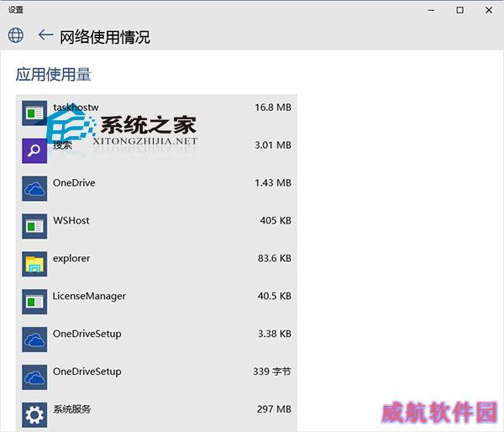Select the 40.5 KB usage value
Image resolution: width=504 pixels, height=432 pixels.
(275, 296)
